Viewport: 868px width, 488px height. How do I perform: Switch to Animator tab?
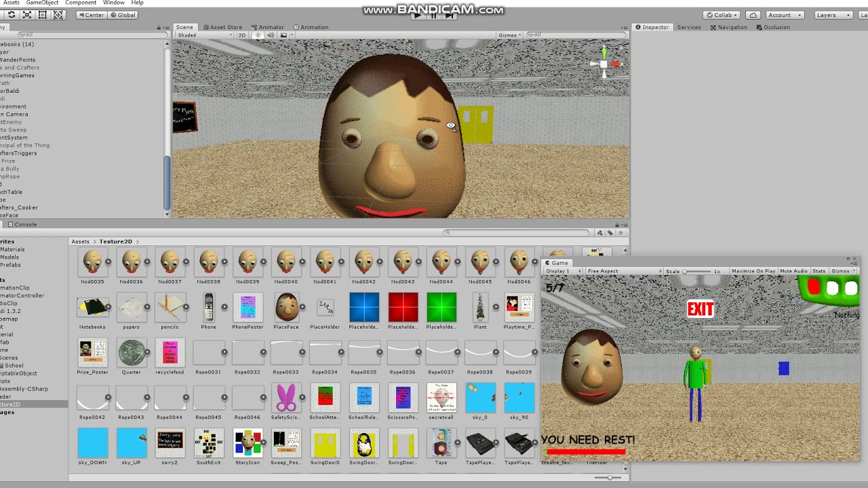point(268,27)
